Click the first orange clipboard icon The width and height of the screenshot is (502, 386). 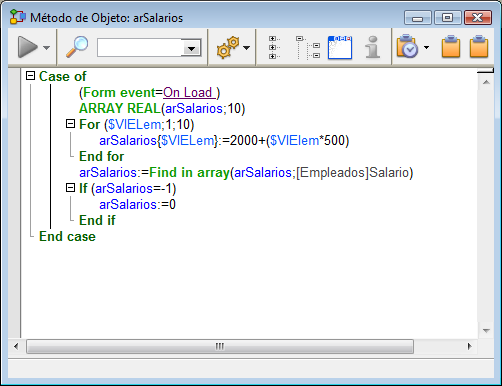point(451,46)
